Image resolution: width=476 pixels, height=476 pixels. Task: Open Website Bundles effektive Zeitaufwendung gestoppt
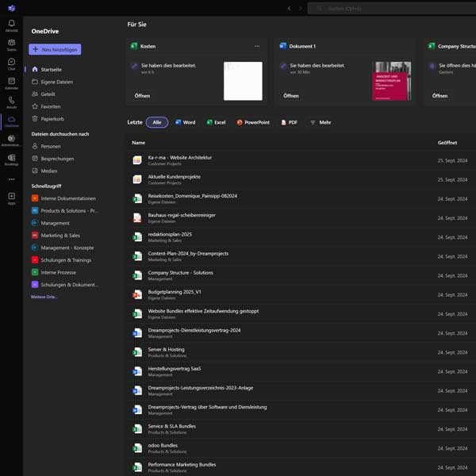point(203,311)
